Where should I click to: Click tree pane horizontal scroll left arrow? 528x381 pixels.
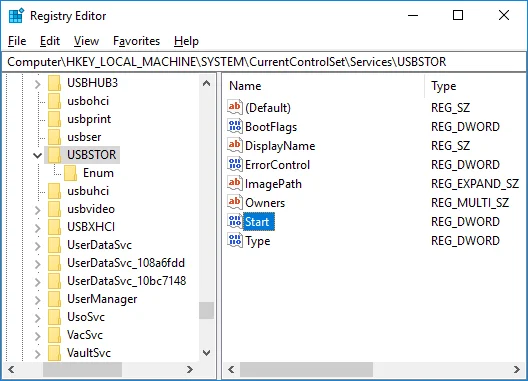point(11,369)
